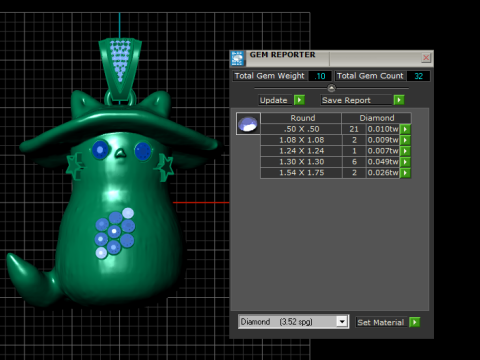Click the 0.007tw weight cell
This screenshot has width=480, height=360.
click(x=383, y=151)
